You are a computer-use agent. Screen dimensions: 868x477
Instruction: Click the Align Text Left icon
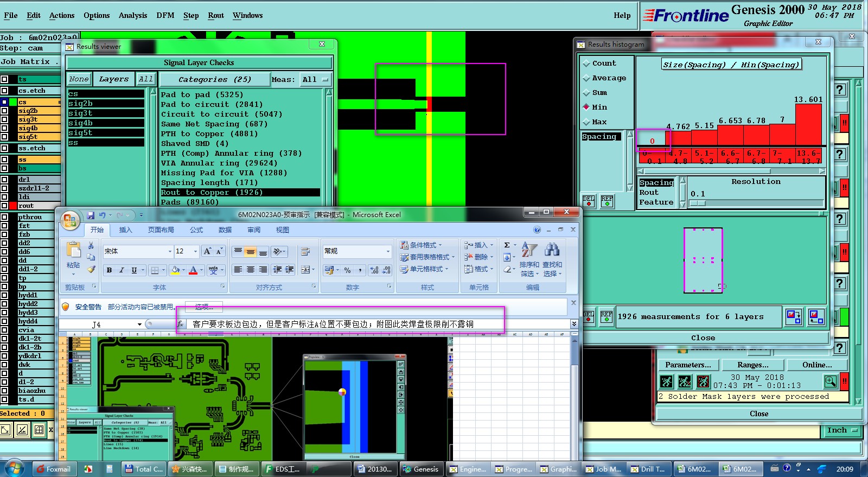pos(238,270)
